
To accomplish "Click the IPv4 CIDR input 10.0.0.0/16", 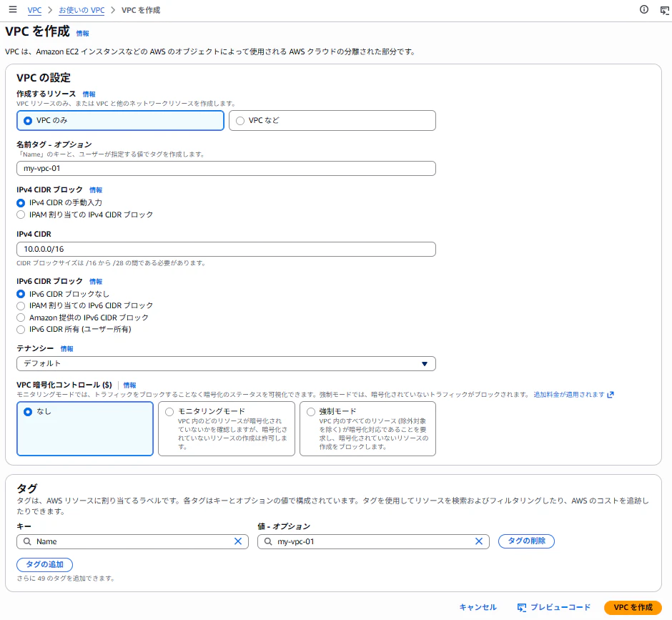I will 226,249.
